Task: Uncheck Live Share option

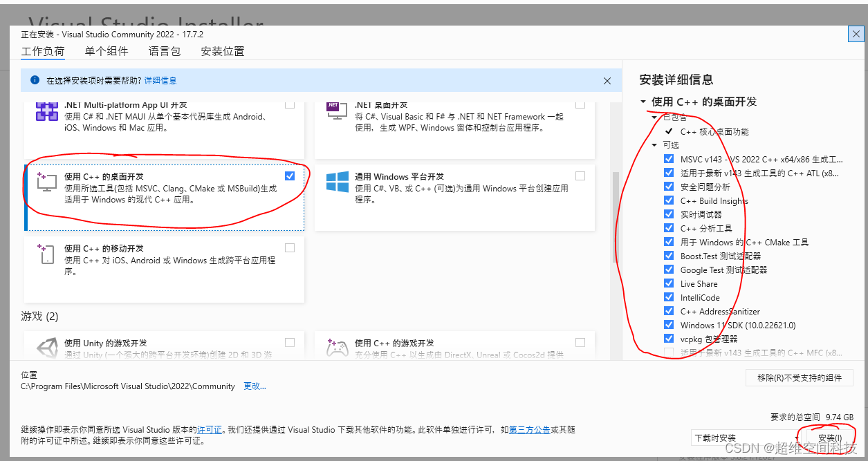Action: 669,283
